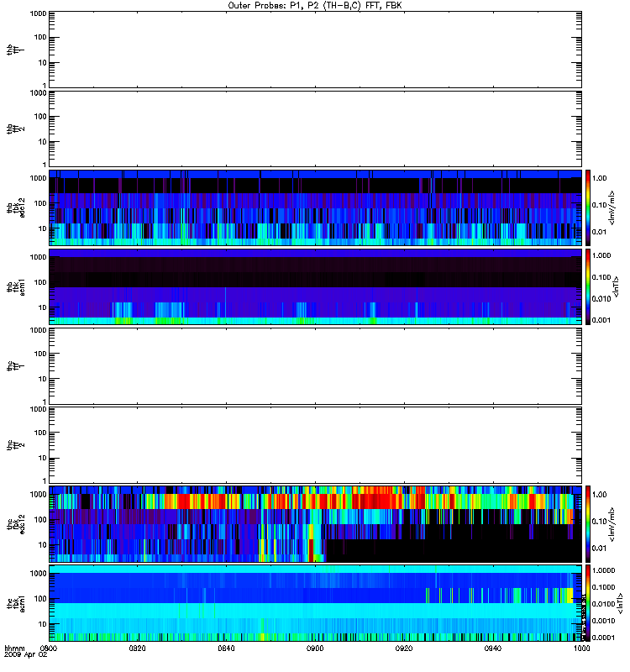The height and width of the screenshot is (672, 630).
Task: Click the '0940' time axis label
Action: click(x=493, y=648)
